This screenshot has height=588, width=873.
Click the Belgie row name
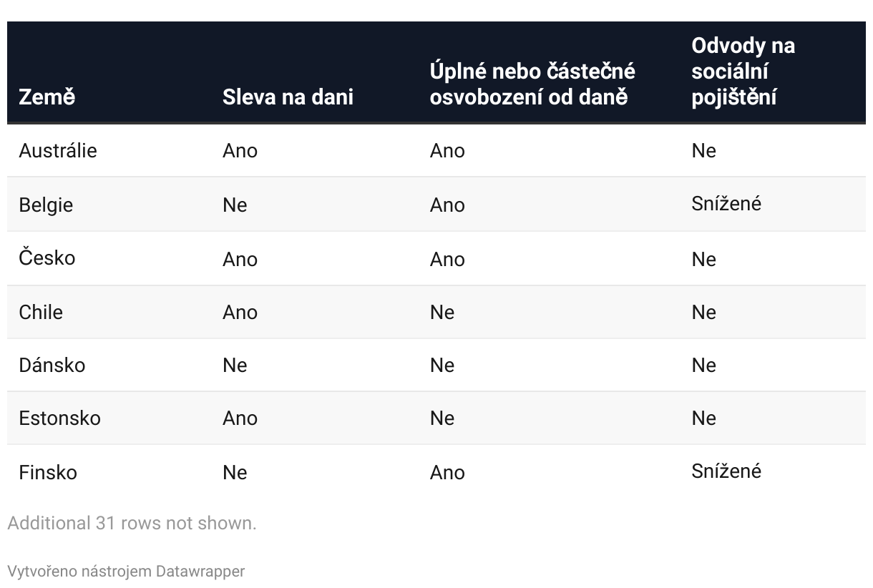(x=46, y=205)
